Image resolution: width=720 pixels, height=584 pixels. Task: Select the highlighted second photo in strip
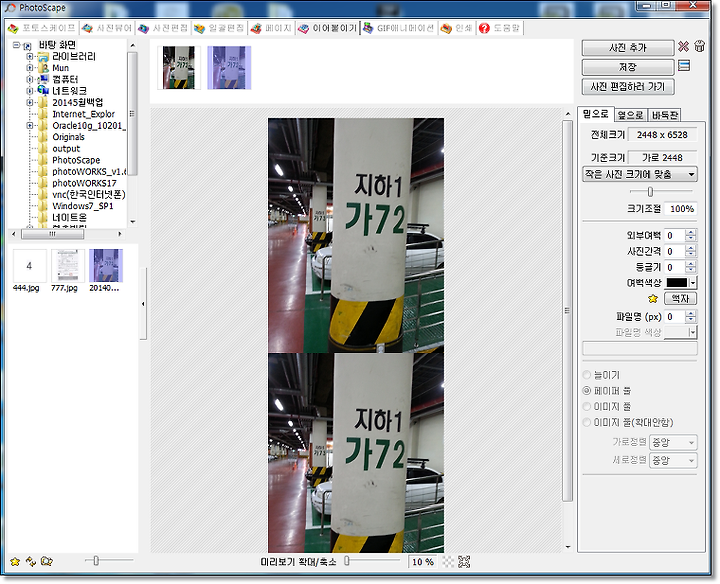pos(229,67)
